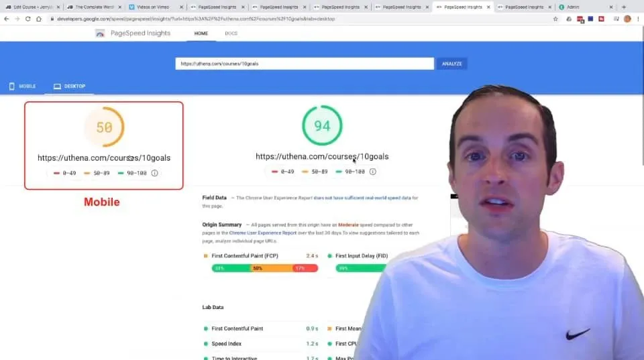Bookmark this page with the star icon
The width and height of the screenshot is (644, 360).
[x=555, y=19]
